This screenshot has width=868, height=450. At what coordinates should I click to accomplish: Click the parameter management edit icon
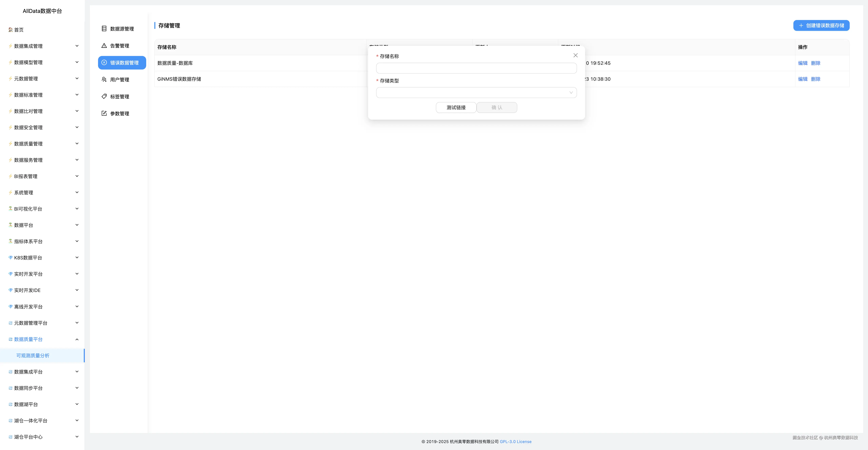click(104, 113)
